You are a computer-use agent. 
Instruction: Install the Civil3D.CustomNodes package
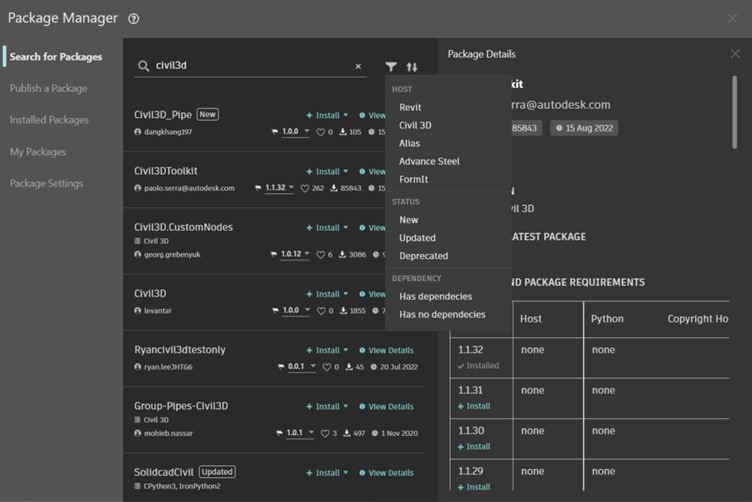click(323, 228)
